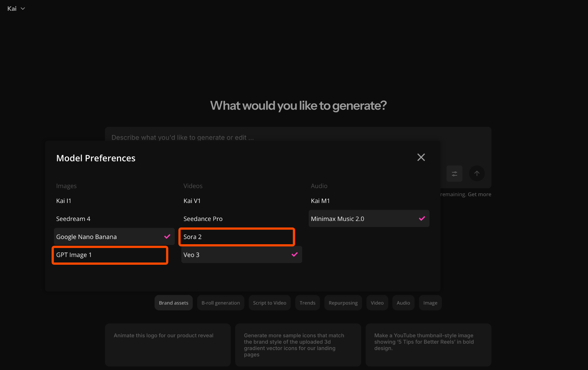
Task: Select the Kai V1 video model
Action: point(192,201)
